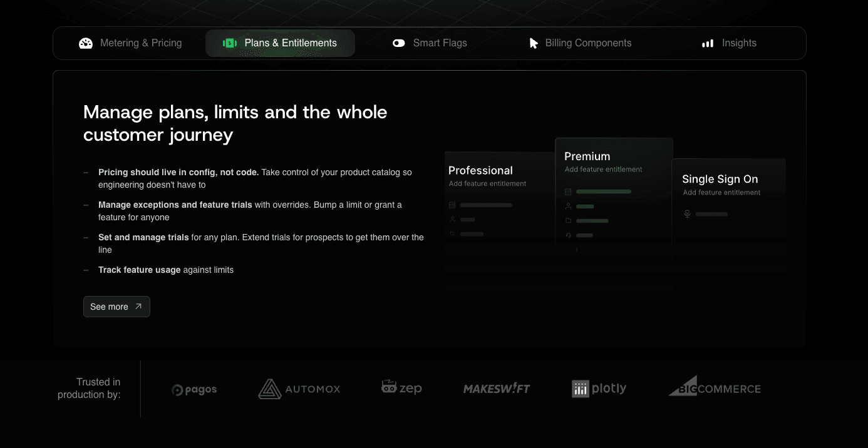This screenshot has width=868, height=448.
Task: Switch to the Smart Flags tab
Action: pos(430,43)
